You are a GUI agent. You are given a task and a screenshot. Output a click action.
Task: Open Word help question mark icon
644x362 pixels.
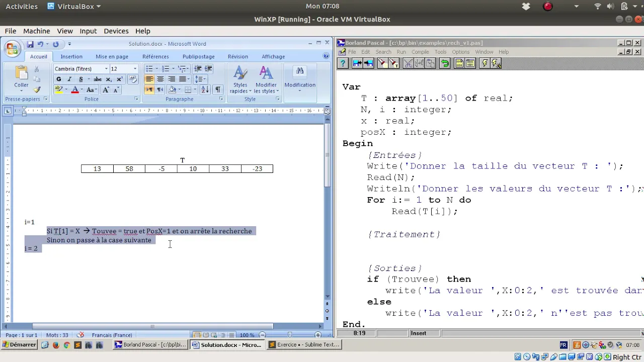(326, 56)
